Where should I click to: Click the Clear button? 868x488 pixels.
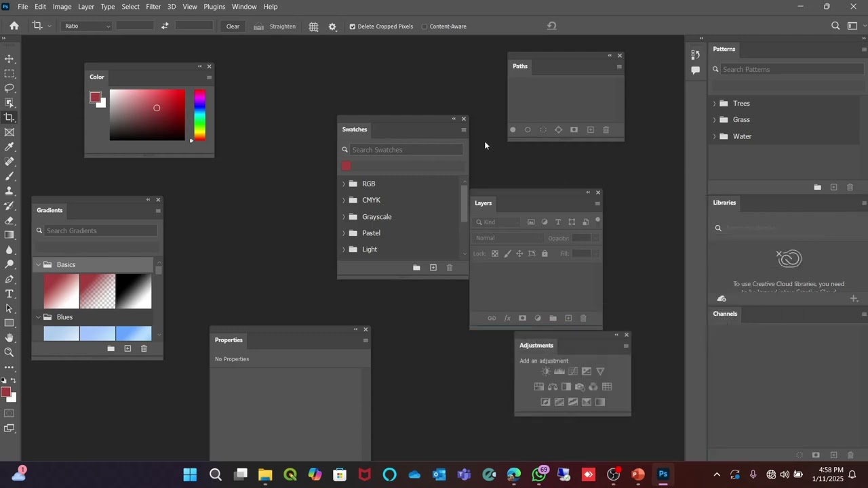point(233,26)
